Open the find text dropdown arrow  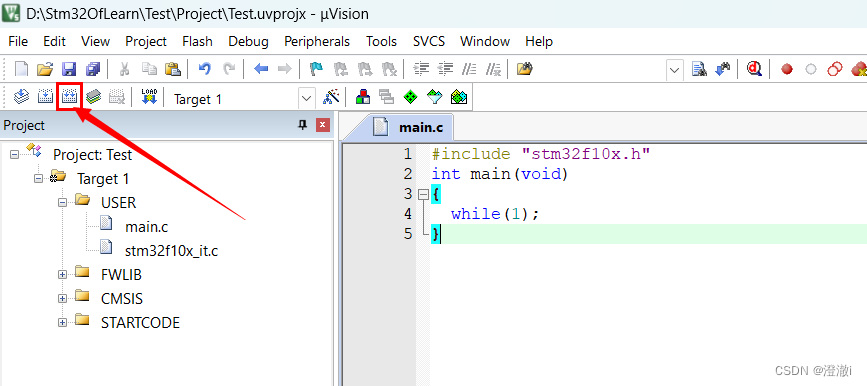[675, 70]
